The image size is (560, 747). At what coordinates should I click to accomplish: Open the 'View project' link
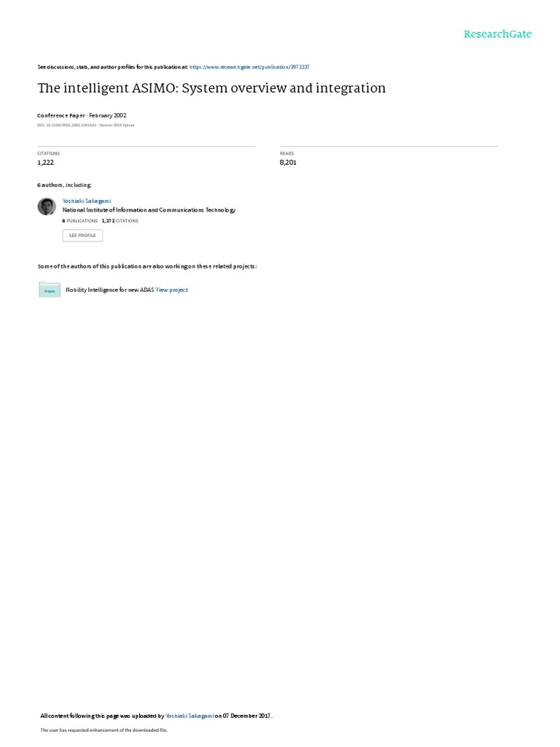[171, 290]
